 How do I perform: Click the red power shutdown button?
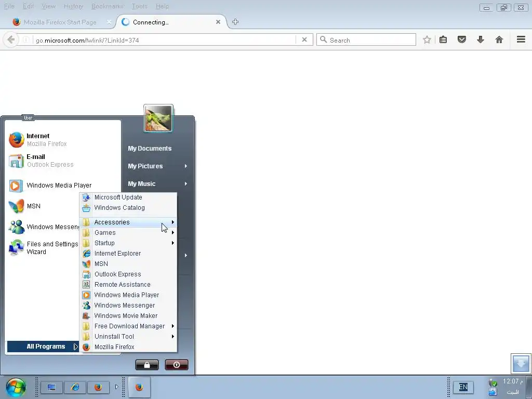tap(177, 365)
